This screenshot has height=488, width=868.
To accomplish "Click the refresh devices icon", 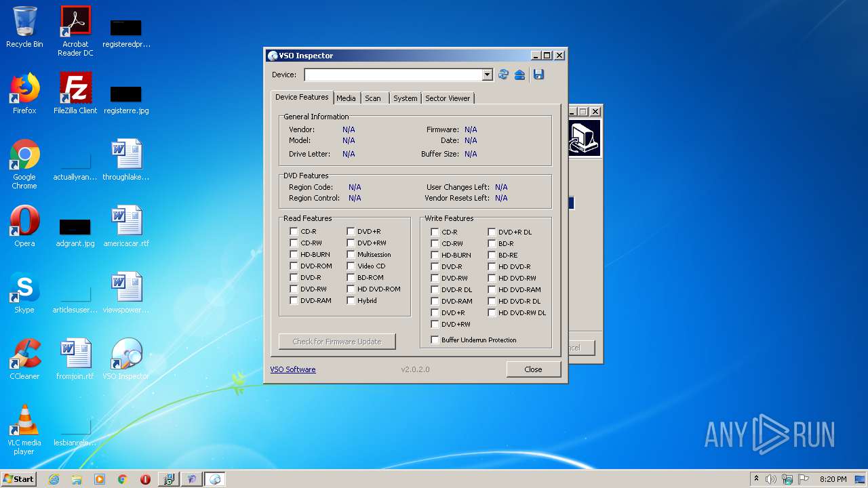I will pos(503,75).
